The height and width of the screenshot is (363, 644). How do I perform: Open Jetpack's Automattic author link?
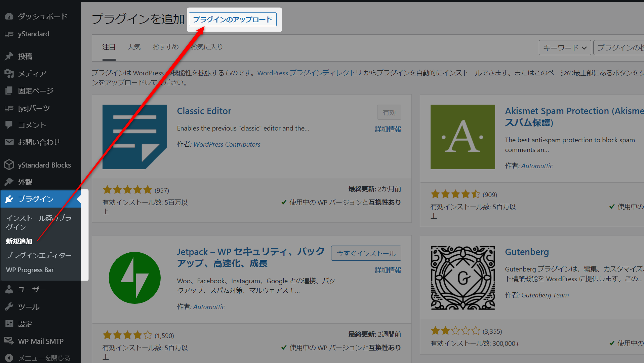pyautogui.click(x=209, y=307)
